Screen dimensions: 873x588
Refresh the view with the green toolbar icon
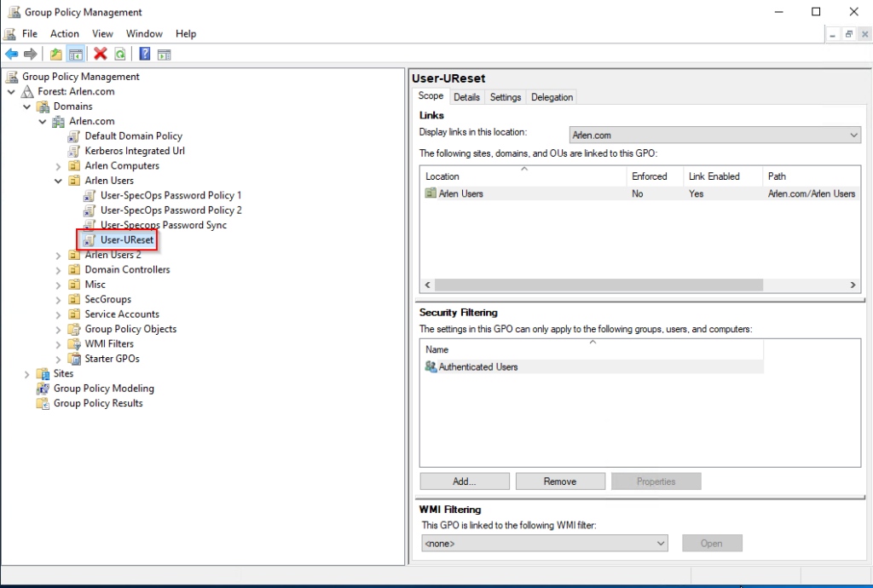[x=119, y=54]
